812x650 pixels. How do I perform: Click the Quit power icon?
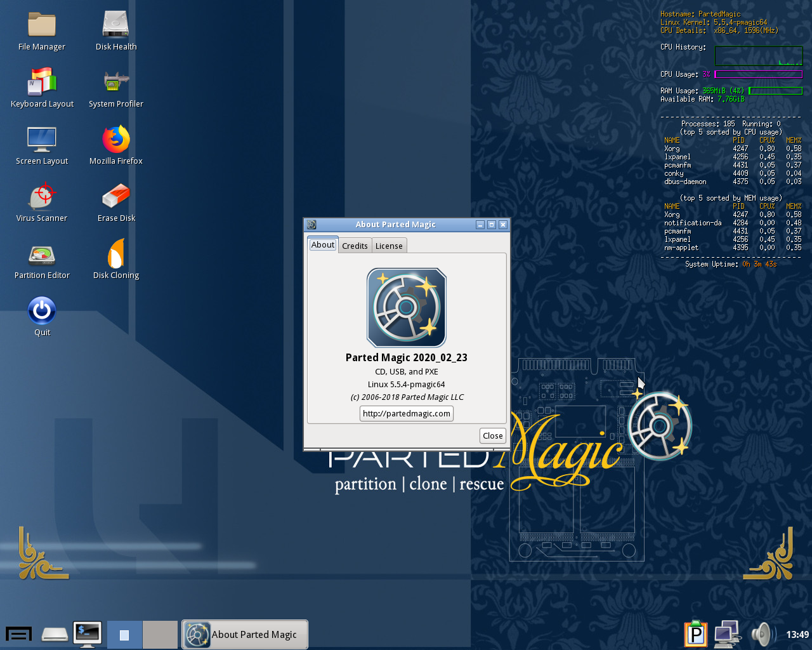[42, 311]
